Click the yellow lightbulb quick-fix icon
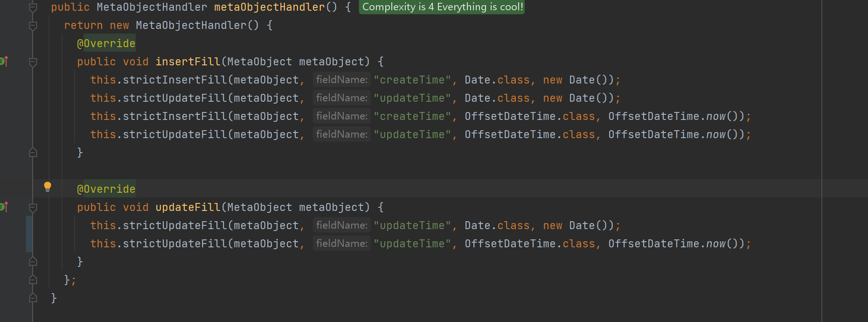The height and width of the screenshot is (322, 868). [x=47, y=187]
